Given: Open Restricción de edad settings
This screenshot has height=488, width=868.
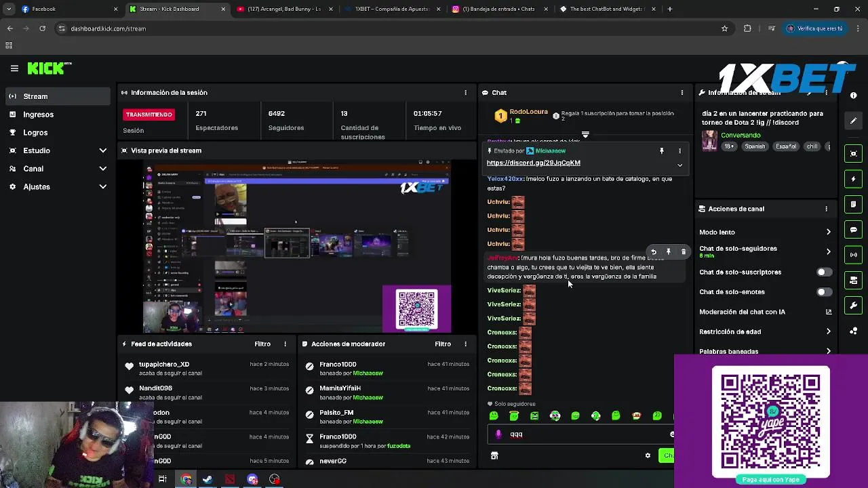Looking at the screenshot, I should pyautogui.click(x=765, y=332).
